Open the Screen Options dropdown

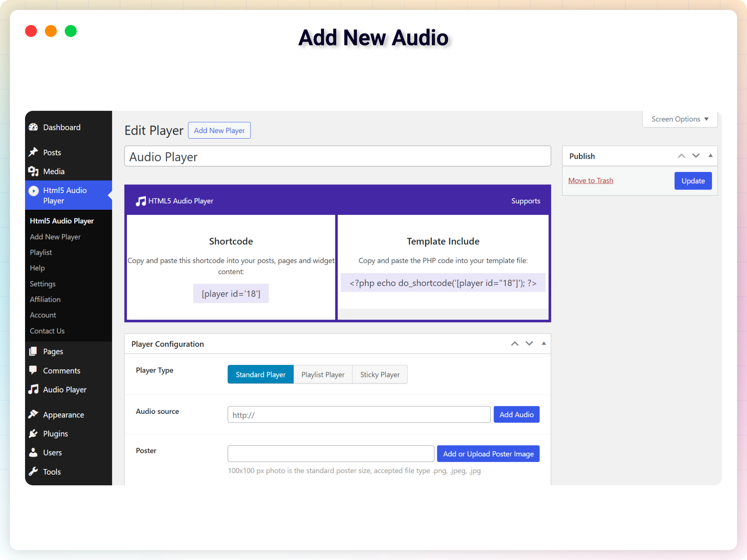click(680, 119)
